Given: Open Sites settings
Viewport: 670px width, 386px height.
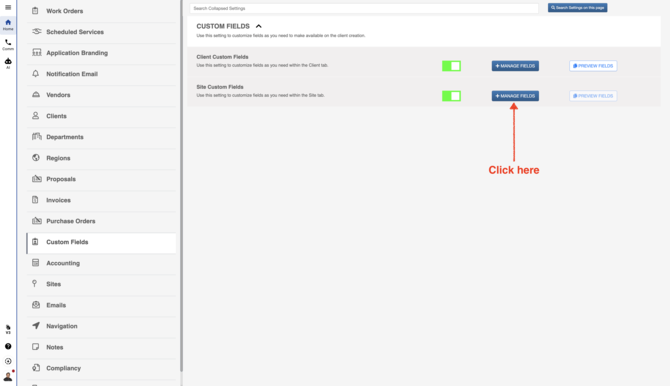Looking at the screenshot, I should tap(101, 284).
